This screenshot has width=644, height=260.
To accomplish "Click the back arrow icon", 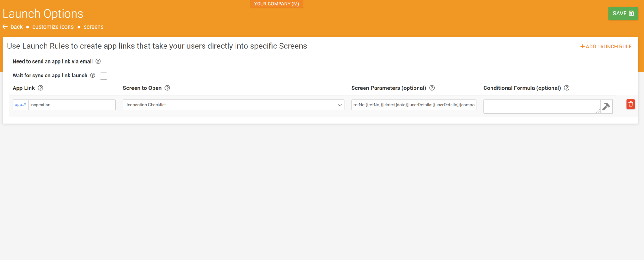I will (5, 27).
